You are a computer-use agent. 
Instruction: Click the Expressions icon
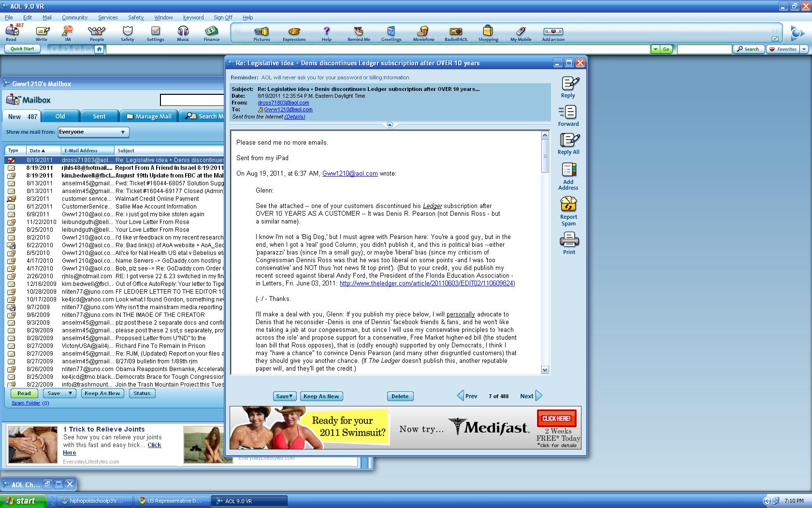294,33
